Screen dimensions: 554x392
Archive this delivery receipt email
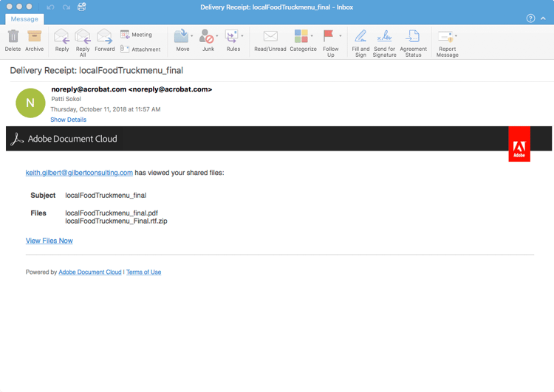pyautogui.click(x=34, y=41)
